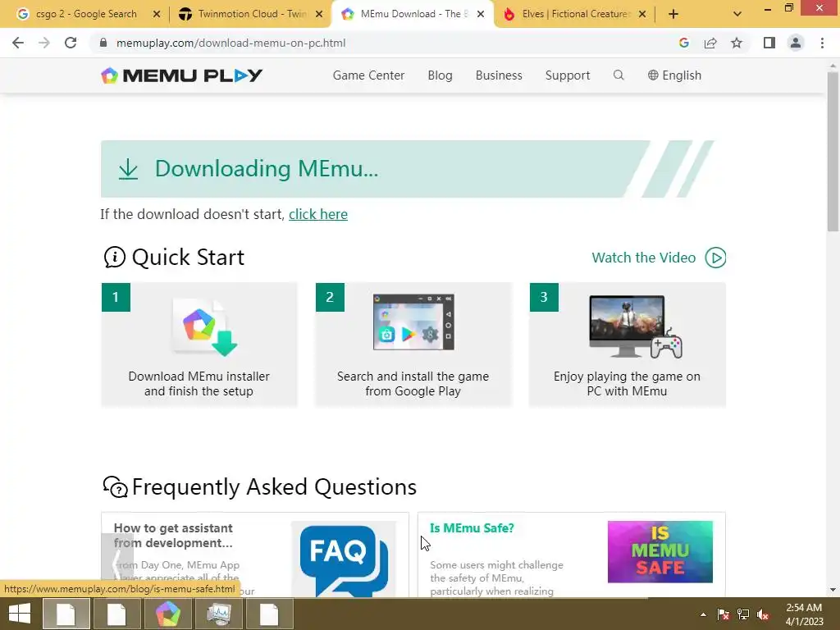Open the network tray icon
Screen dimensions: 840x630
[743, 614]
